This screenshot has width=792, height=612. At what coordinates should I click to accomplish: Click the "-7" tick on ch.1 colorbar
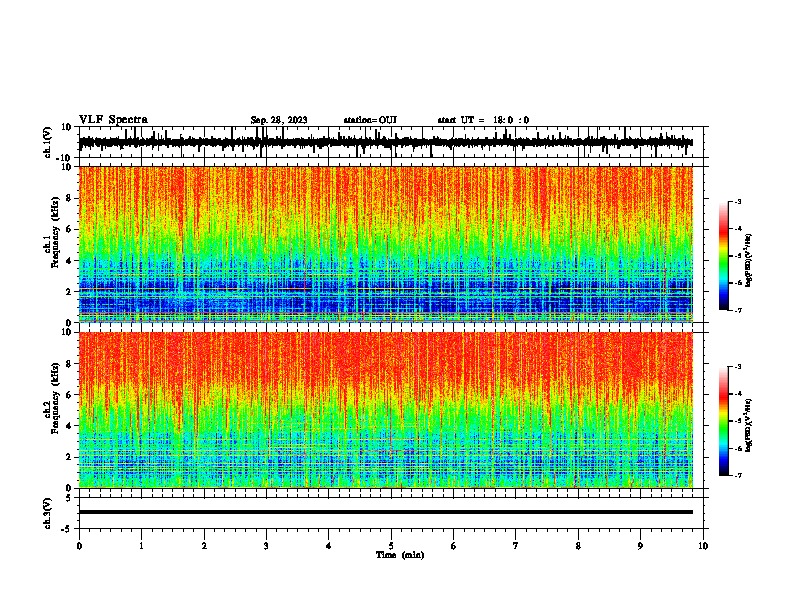[x=737, y=310]
